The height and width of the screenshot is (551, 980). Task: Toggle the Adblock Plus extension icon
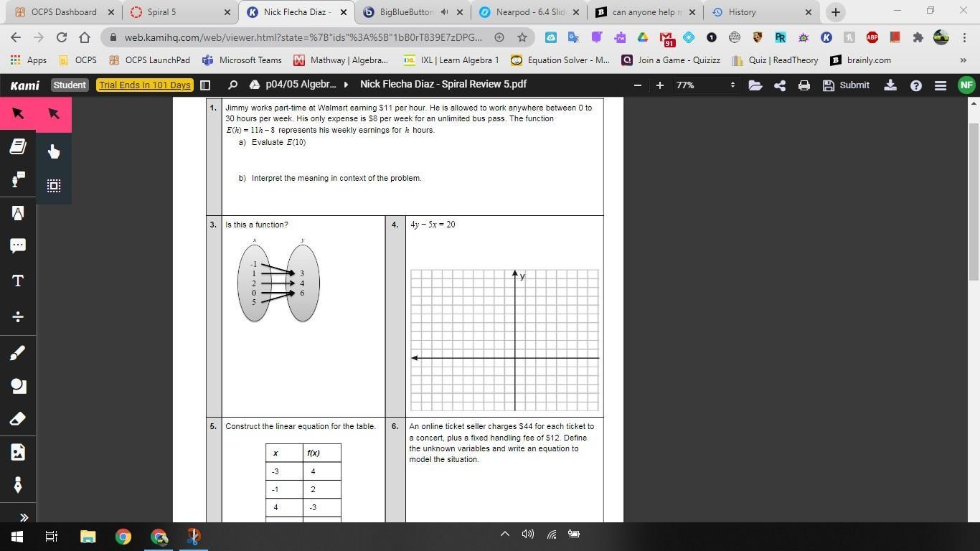(x=872, y=37)
